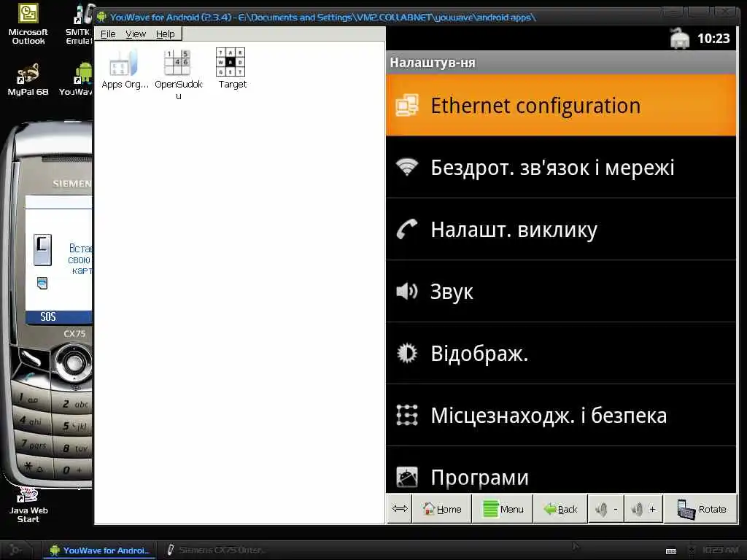Click the grid icon for location and security
This screenshot has height=560, width=747.
point(407,415)
